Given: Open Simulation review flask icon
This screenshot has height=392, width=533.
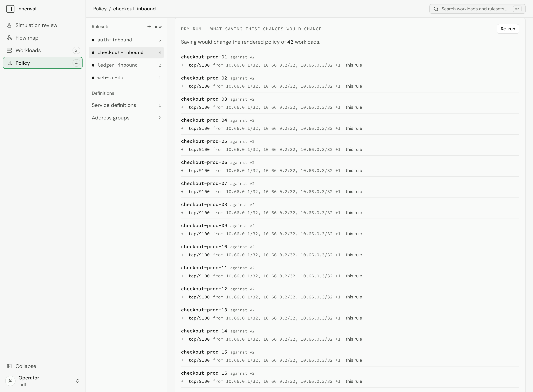Looking at the screenshot, I should pos(9,25).
